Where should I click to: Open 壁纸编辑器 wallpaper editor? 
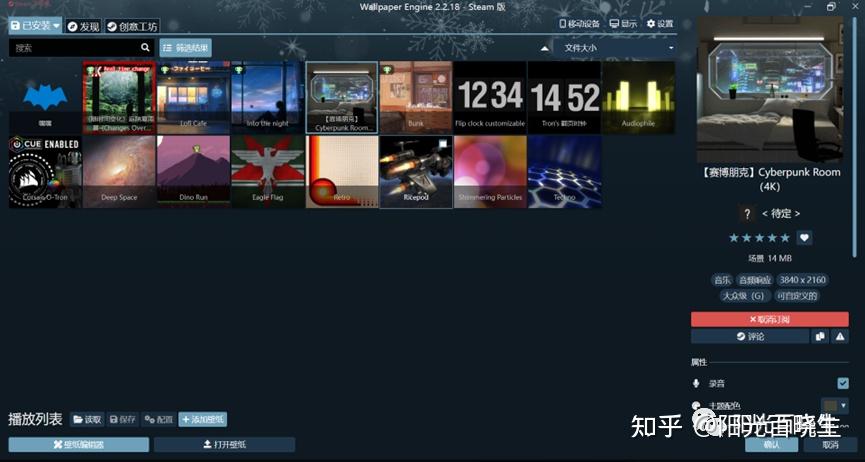pos(79,444)
